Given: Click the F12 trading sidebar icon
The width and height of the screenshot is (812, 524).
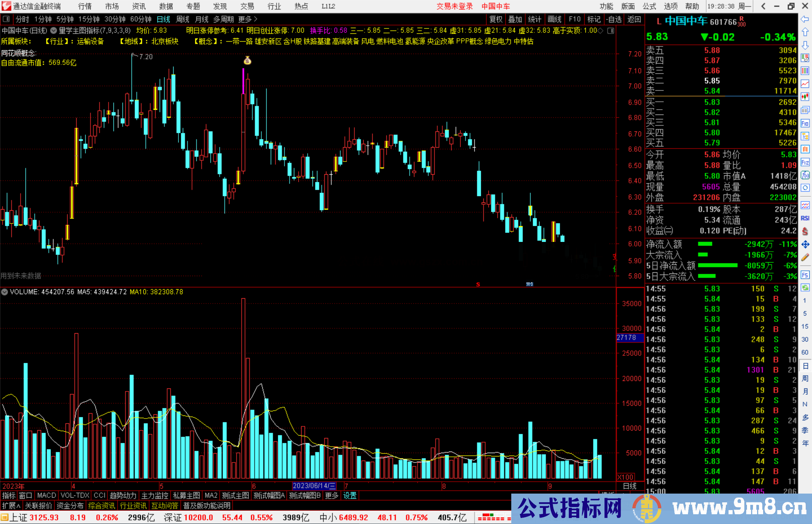Looking at the screenshot, I should click(x=805, y=162).
